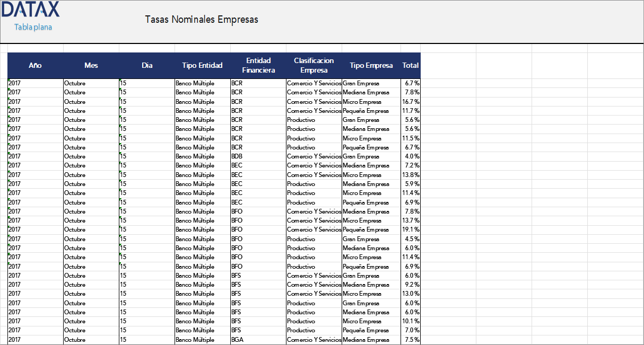Click BEC in the 7.2% row
The image size is (644, 345).
pyautogui.click(x=258, y=165)
